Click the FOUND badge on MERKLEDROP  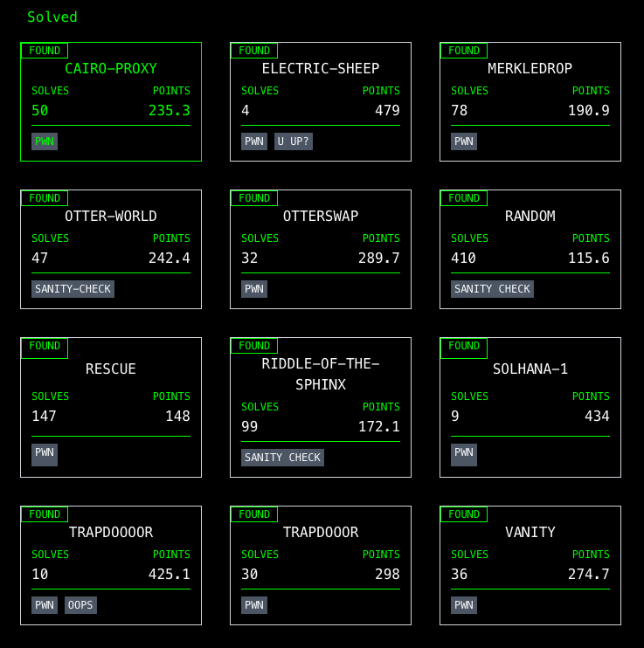point(464,51)
